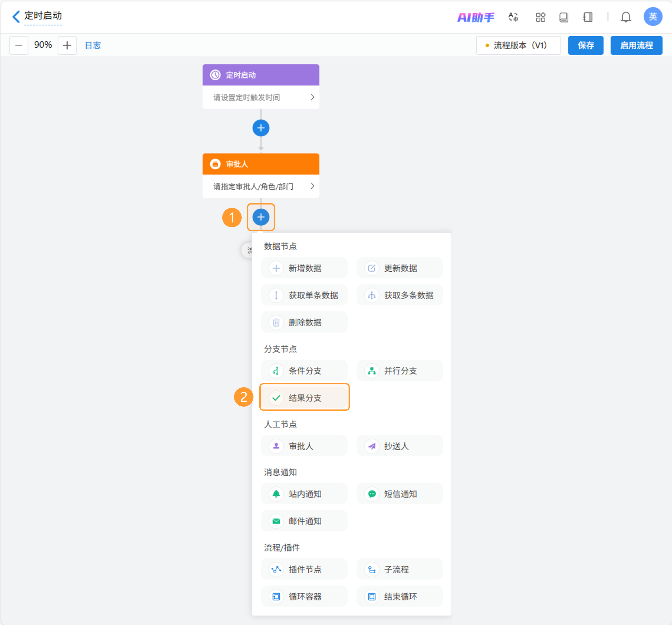Choose 条件分支 node option
This screenshot has width=672, height=625.
304,371
